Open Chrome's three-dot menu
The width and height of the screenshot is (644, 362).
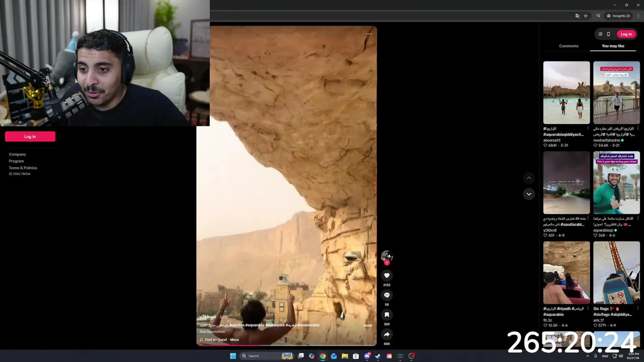[x=638, y=16]
